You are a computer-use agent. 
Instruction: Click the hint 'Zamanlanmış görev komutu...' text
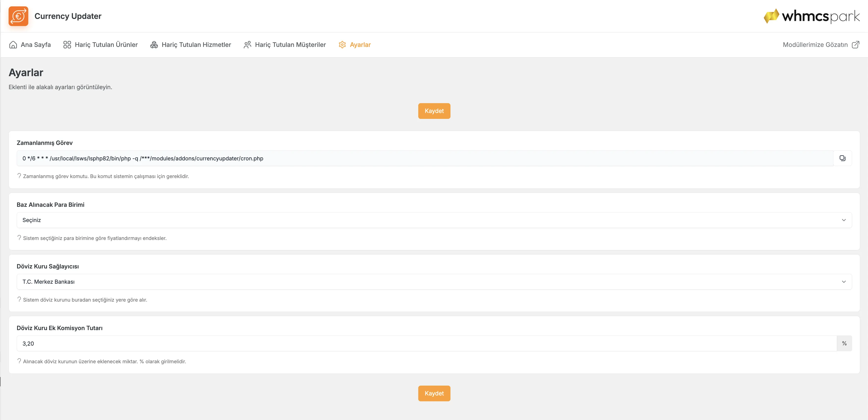point(106,176)
